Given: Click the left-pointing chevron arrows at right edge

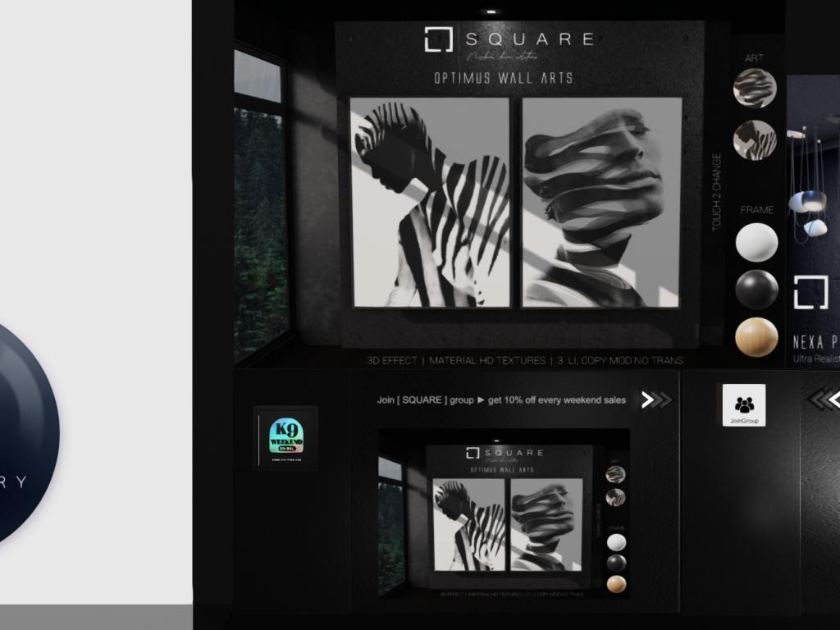Looking at the screenshot, I should point(824,399).
